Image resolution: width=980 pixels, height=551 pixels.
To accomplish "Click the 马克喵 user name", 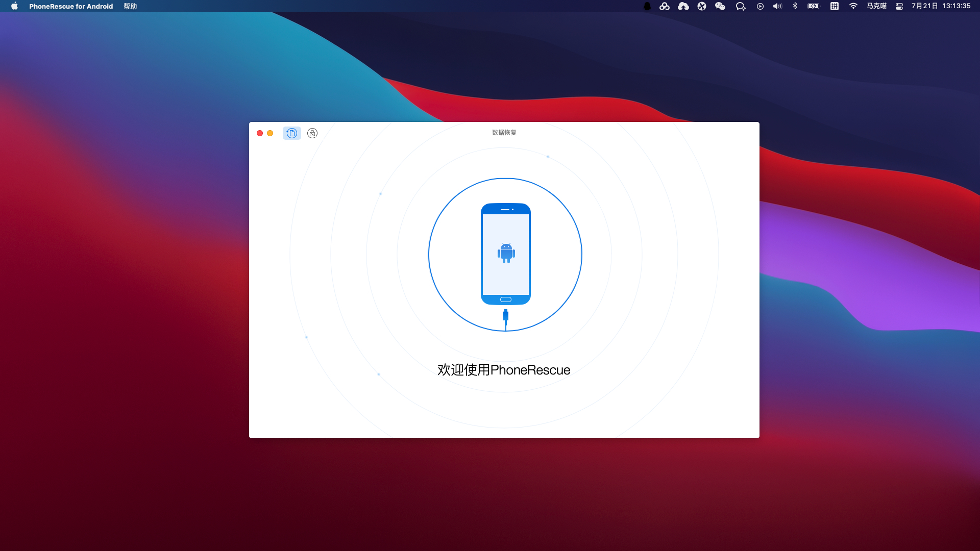I will (876, 6).
